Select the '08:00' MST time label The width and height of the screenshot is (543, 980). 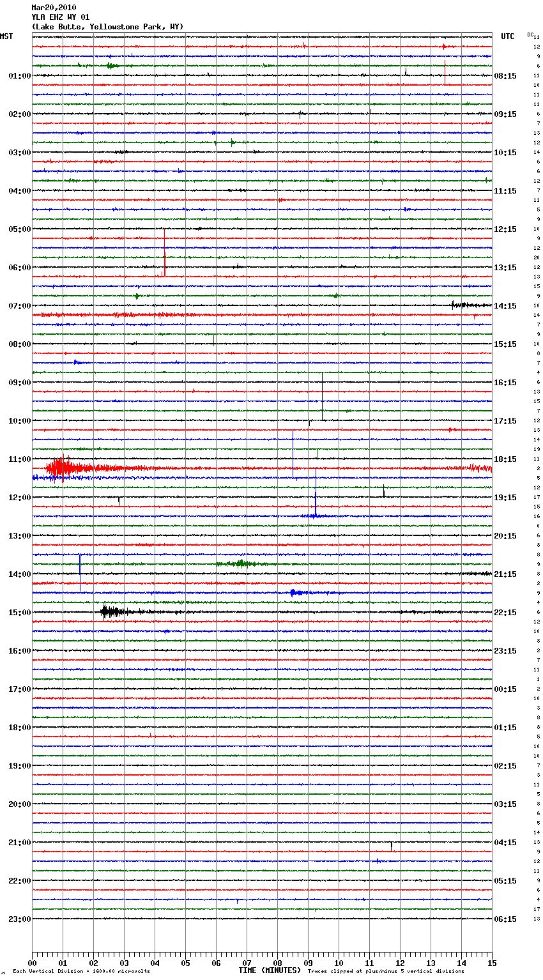coord(20,344)
